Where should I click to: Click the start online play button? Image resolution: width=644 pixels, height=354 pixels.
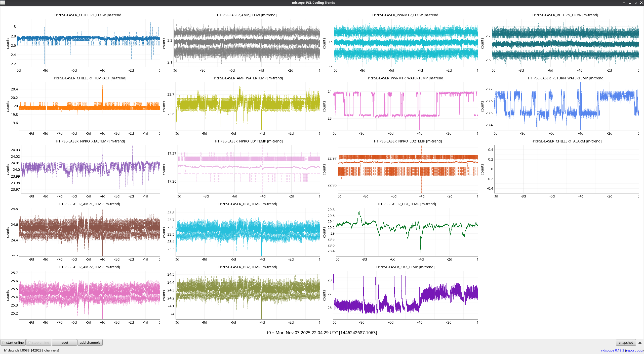pyautogui.click(x=13, y=342)
